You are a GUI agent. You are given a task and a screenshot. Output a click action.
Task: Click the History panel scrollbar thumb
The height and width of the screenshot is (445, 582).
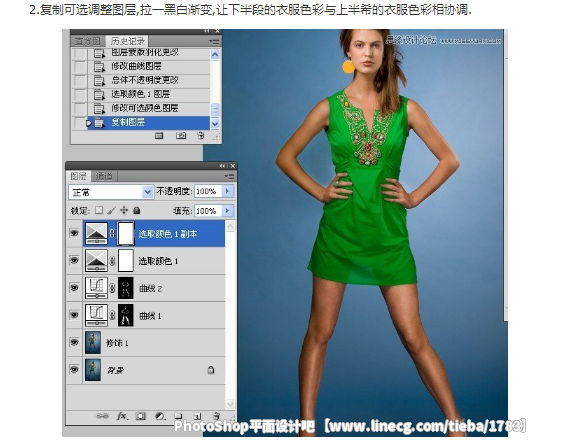pyautogui.click(x=215, y=109)
